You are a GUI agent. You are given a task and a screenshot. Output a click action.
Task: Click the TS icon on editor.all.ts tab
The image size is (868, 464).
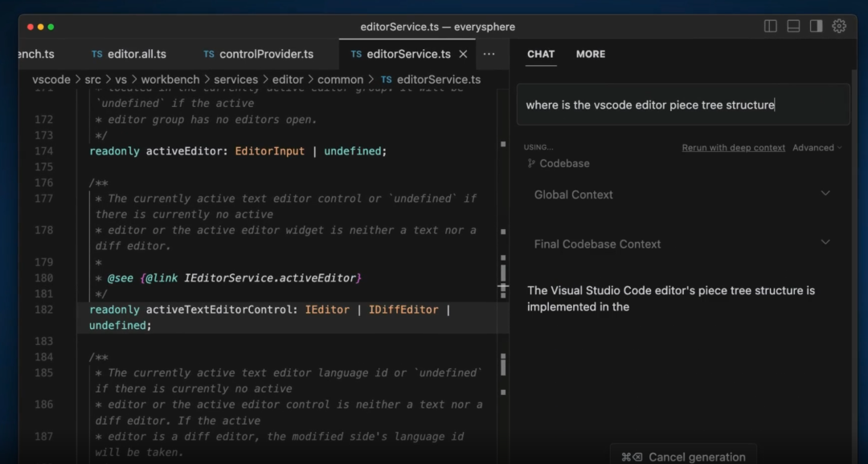click(x=96, y=54)
